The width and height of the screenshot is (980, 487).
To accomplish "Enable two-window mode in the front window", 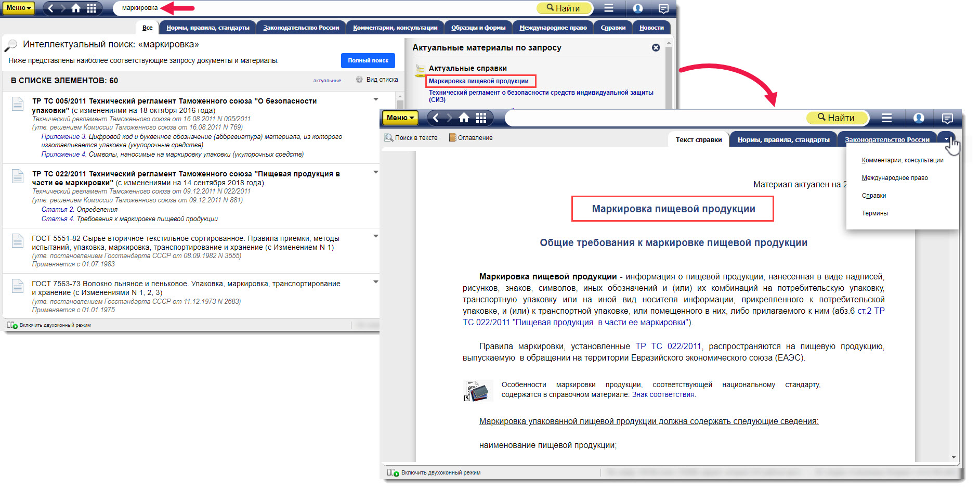I will 434,473.
